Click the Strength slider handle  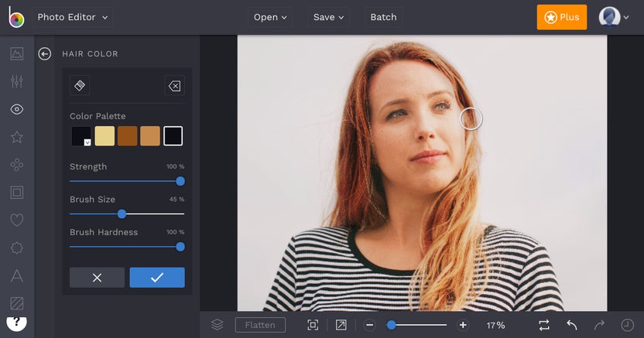[x=180, y=181]
